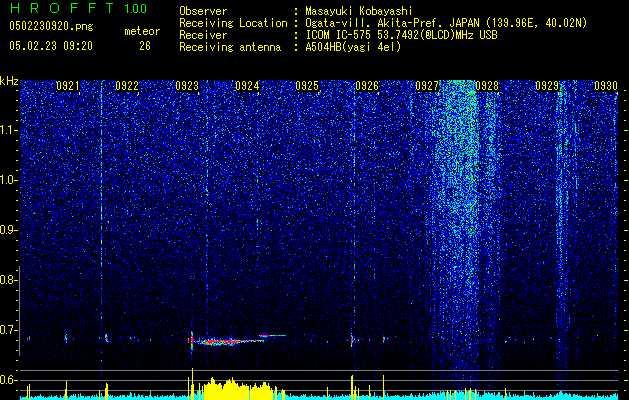The image size is (629, 400).
Task: Click the 0923 time marker
Action: (187, 86)
